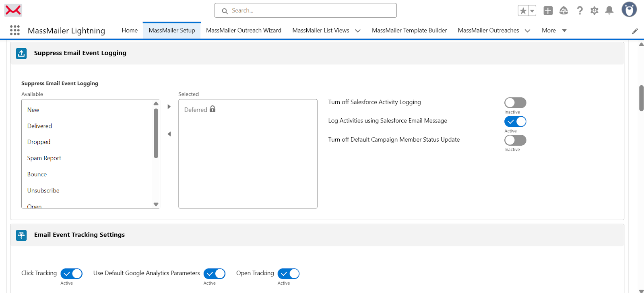Click the Favorites star icon
The image size is (644, 293).
pos(523,11)
